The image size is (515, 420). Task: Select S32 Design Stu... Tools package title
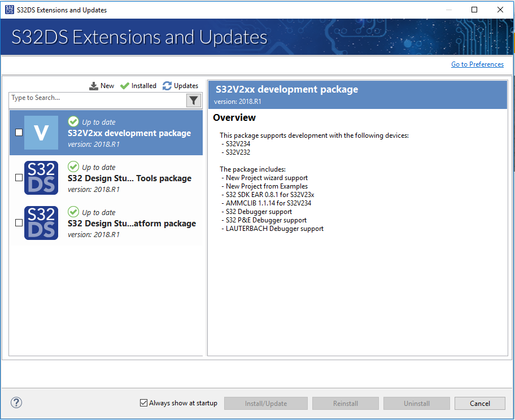click(129, 178)
